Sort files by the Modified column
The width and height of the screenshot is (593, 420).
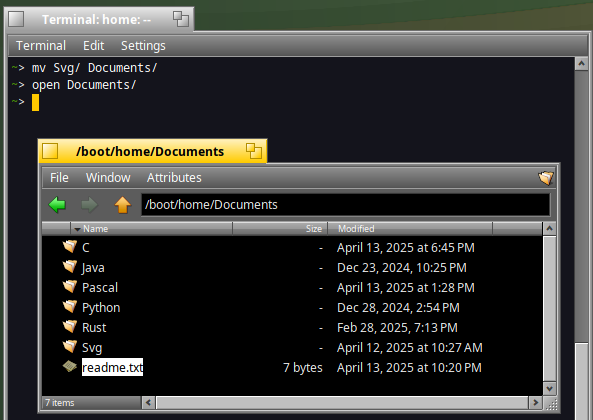410,229
